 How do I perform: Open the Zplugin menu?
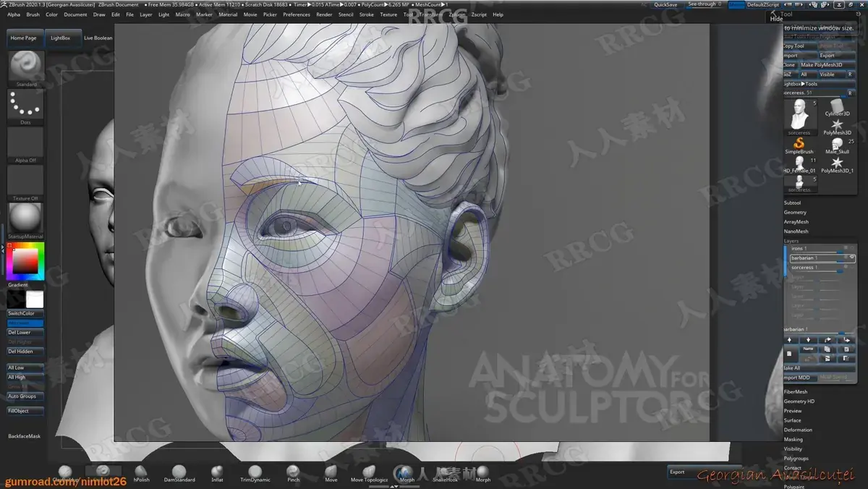coord(457,14)
